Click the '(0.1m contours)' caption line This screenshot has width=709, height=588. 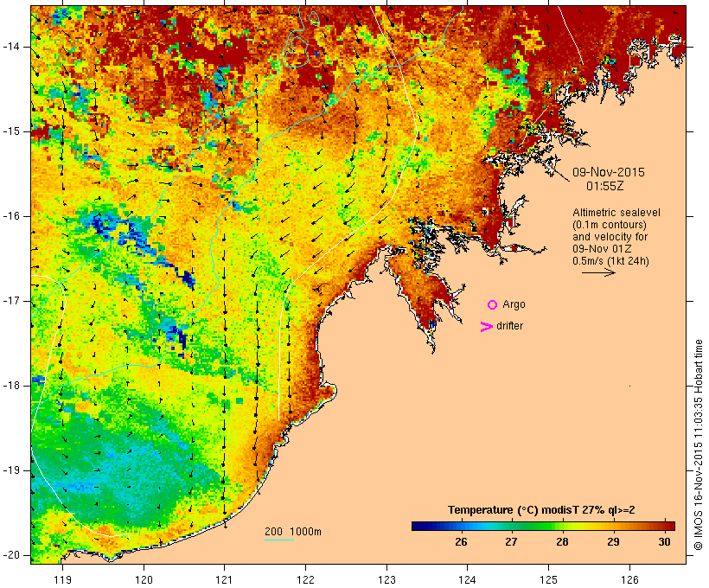[x=610, y=225]
